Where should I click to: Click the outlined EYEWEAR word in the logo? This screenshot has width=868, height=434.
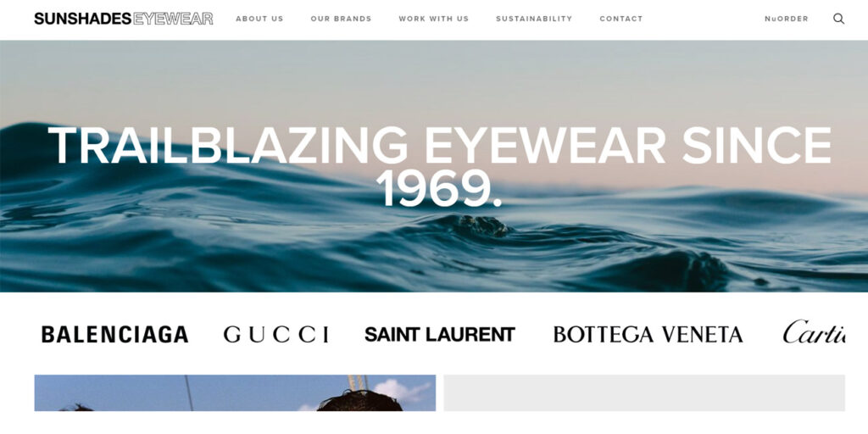pos(173,19)
